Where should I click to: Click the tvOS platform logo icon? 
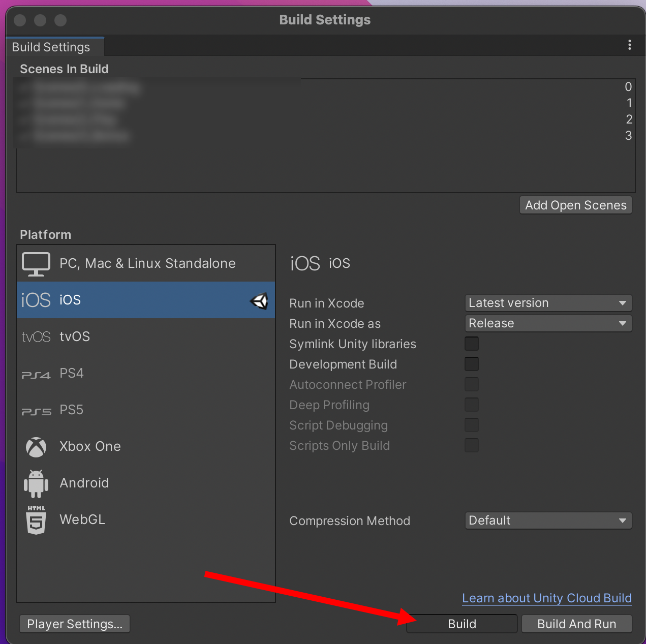coord(36,337)
